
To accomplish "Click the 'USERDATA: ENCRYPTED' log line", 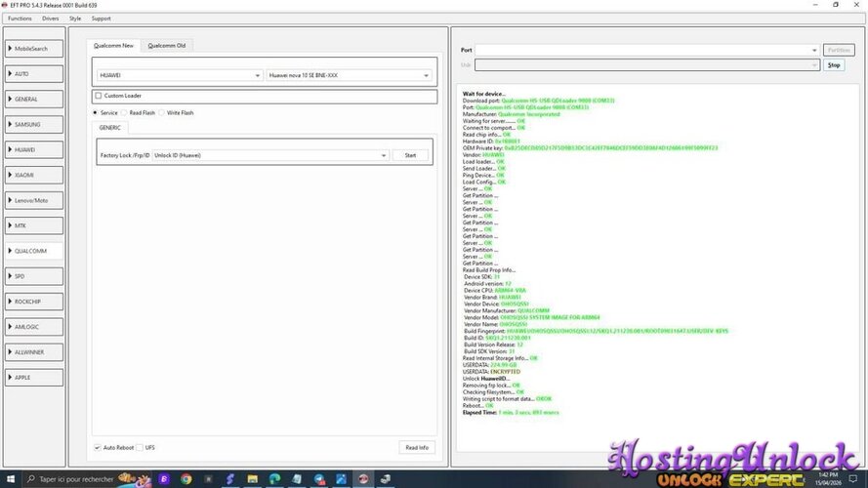I will pyautogui.click(x=491, y=372).
